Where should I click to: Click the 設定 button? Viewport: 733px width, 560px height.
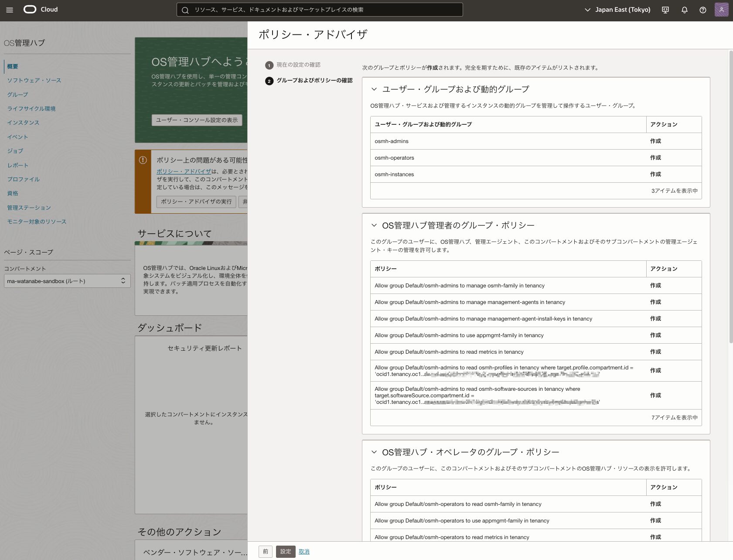tap(286, 552)
